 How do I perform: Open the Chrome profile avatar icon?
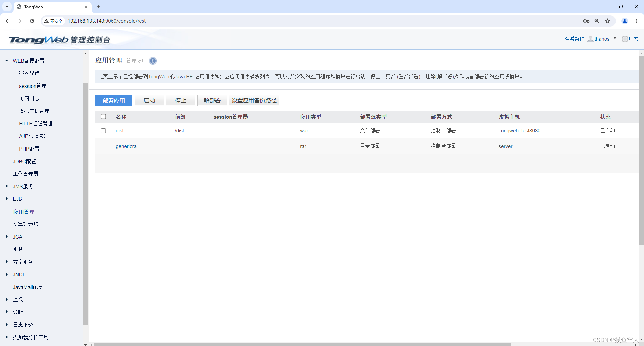(625, 21)
